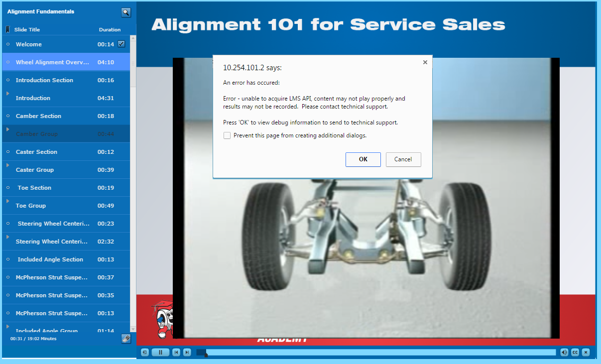The height and width of the screenshot is (364, 601).
Task: Select the Camber Section slide
Action: (x=38, y=116)
